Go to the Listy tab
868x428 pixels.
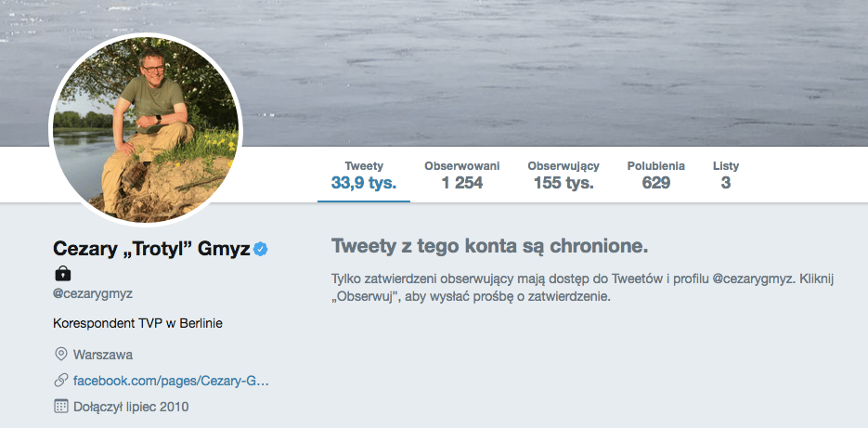(x=725, y=175)
